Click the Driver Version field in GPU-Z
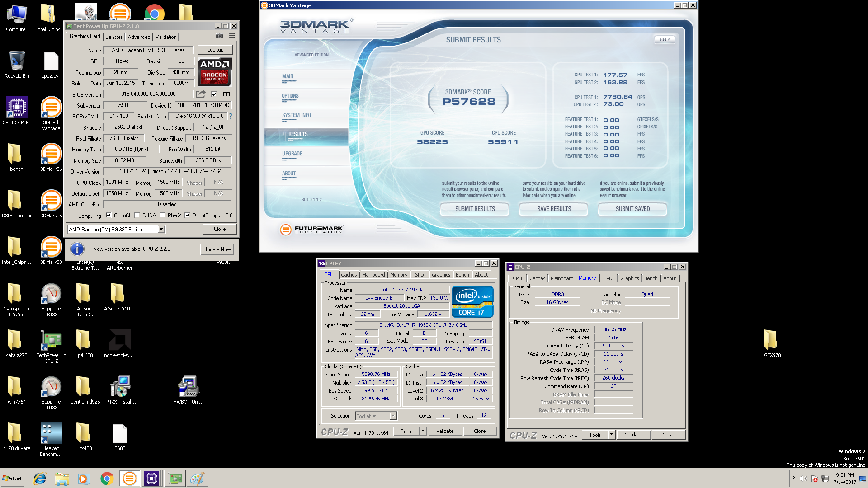The width and height of the screenshot is (868, 488). coord(167,171)
